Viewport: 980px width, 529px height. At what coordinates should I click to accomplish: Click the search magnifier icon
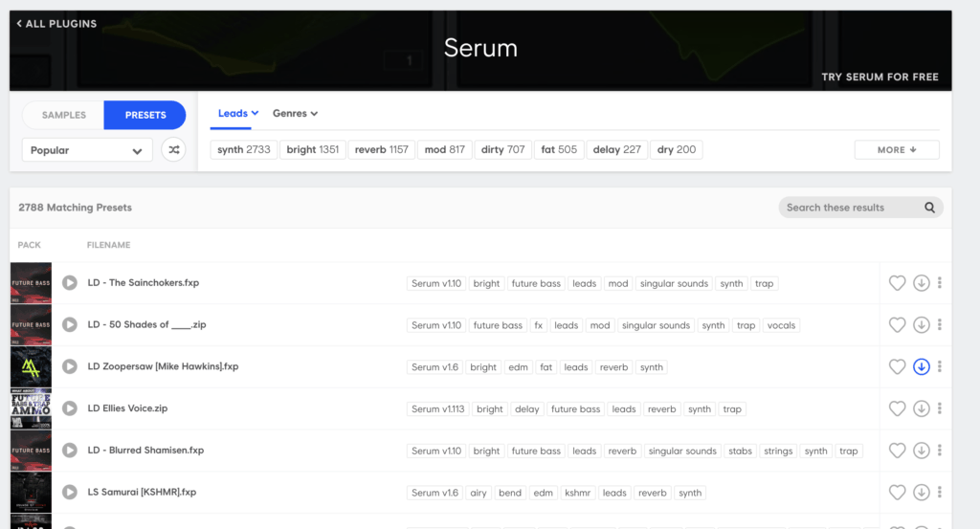(x=929, y=208)
